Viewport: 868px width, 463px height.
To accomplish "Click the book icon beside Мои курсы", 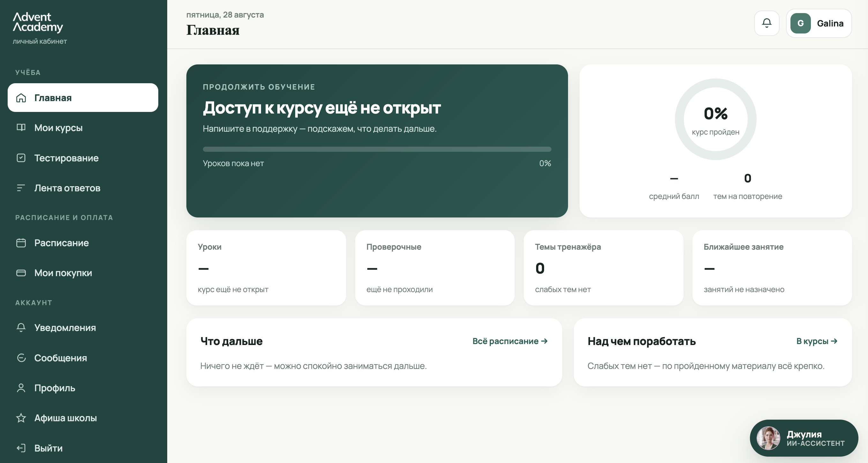I will pyautogui.click(x=21, y=128).
